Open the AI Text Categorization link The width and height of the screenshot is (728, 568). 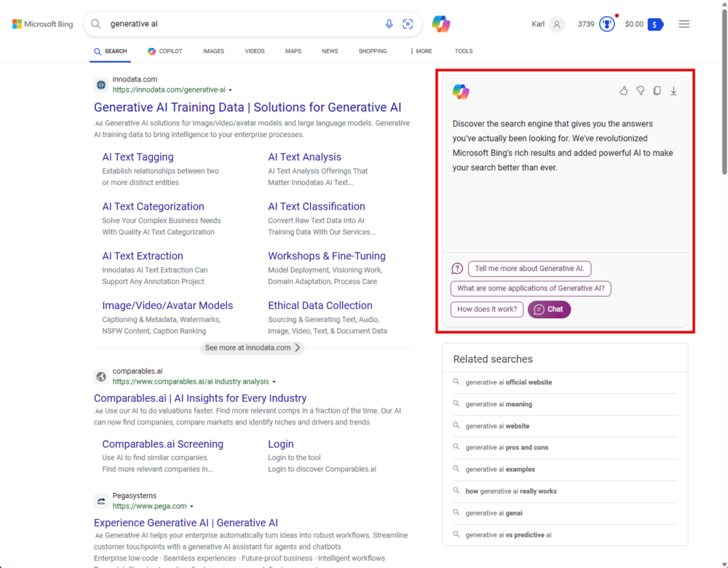tap(153, 206)
